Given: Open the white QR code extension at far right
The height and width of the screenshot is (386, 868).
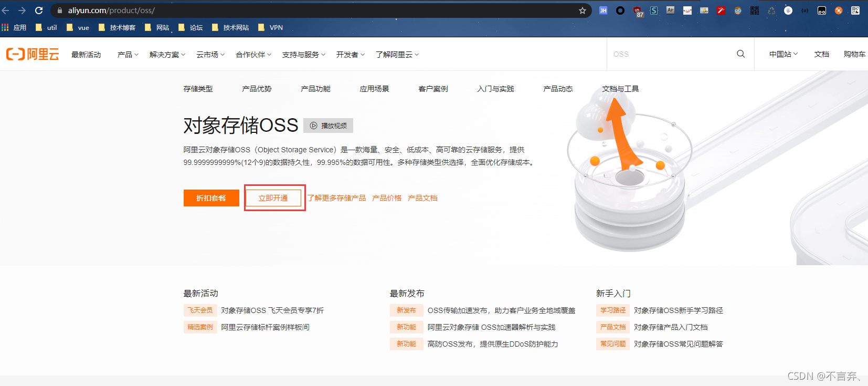Looking at the screenshot, I should (x=855, y=11).
